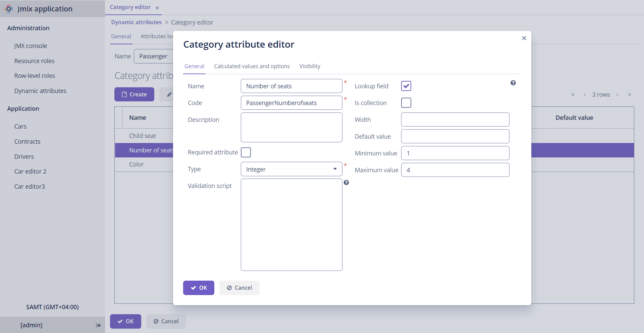The height and width of the screenshot is (333, 644).
Task: Uncheck the Lookup field checkbox
Action: point(406,86)
